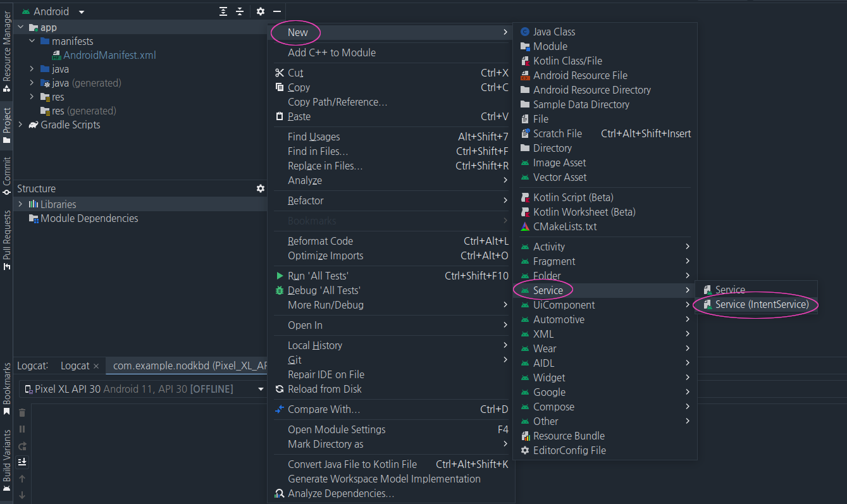The image size is (847, 504).
Task: Create CMakeLists.txt file
Action: coord(605,226)
